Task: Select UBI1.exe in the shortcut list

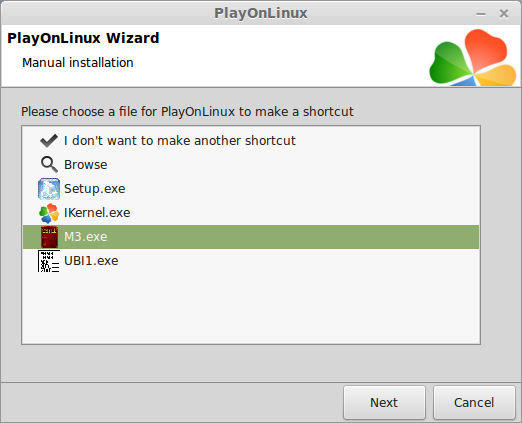Action: 251,261
